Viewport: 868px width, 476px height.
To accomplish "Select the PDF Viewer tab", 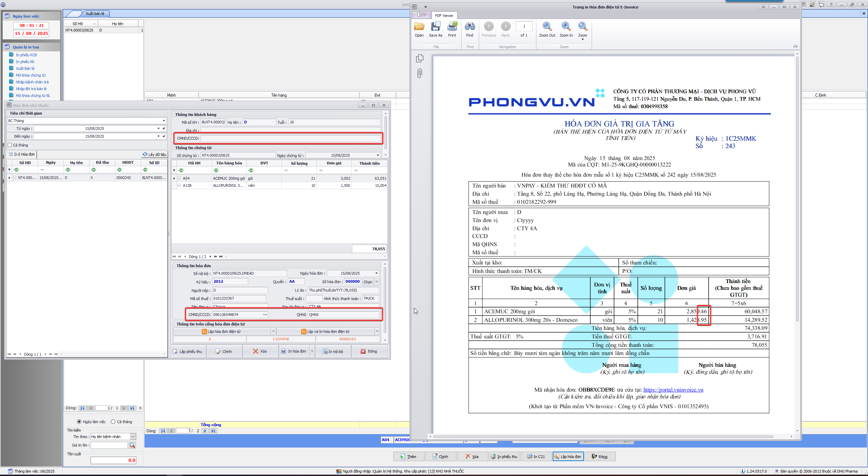I will [x=444, y=16].
